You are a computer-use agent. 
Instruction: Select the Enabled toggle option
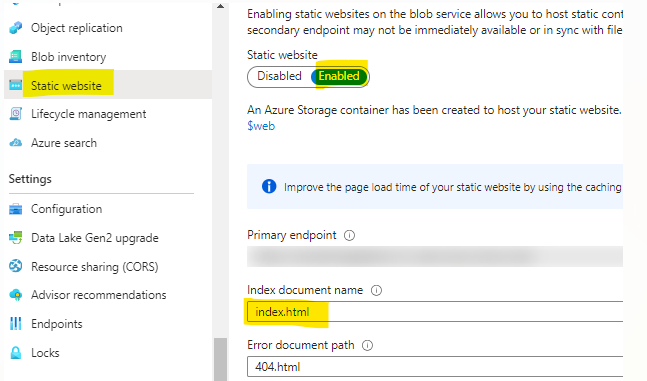339,76
